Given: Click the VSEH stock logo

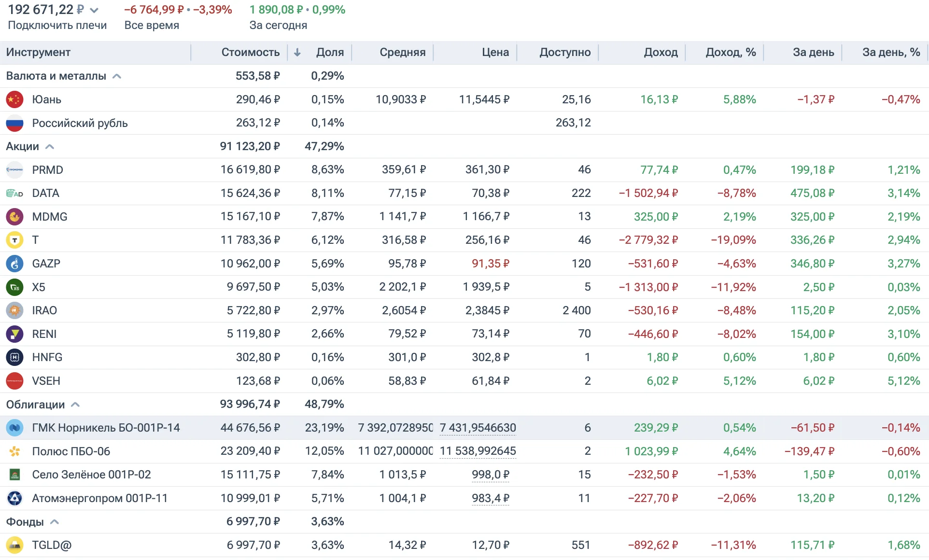Looking at the screenshot, I should click(14, 381).
